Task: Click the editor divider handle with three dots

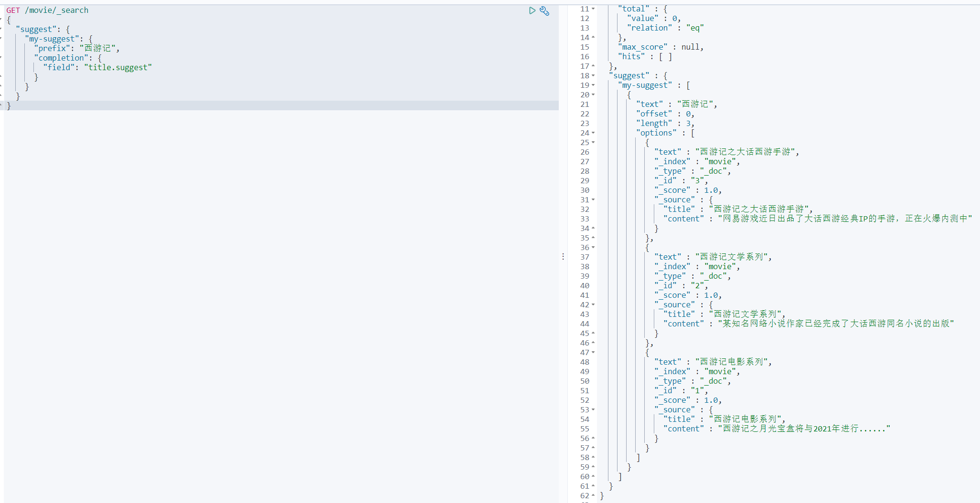Action: [563, 257]
